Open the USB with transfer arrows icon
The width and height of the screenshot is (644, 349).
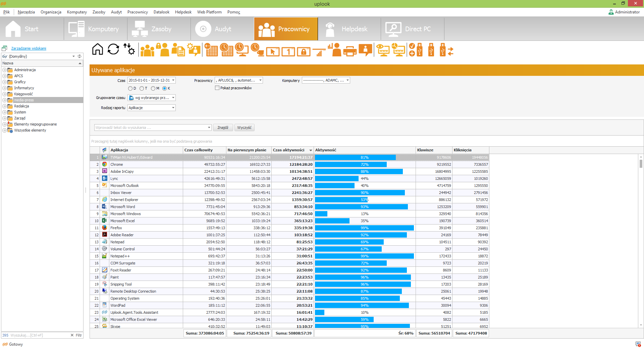tap(446, 50)
